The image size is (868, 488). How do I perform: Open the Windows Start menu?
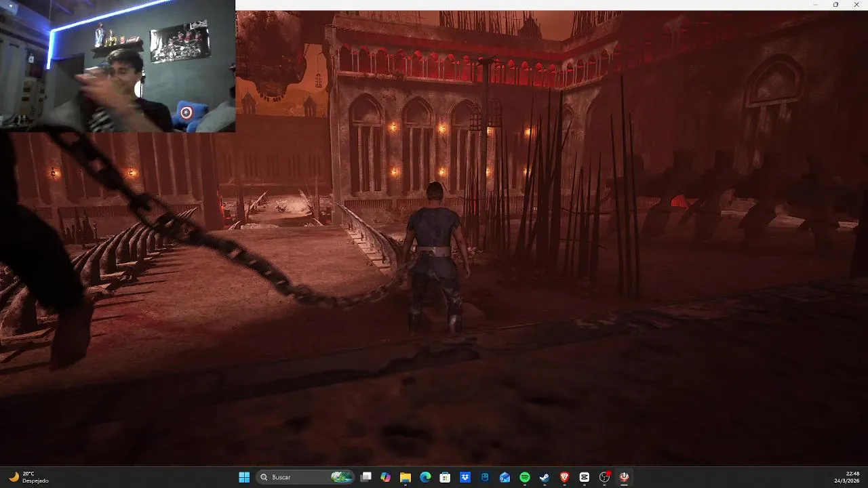(x=244, y=477)
